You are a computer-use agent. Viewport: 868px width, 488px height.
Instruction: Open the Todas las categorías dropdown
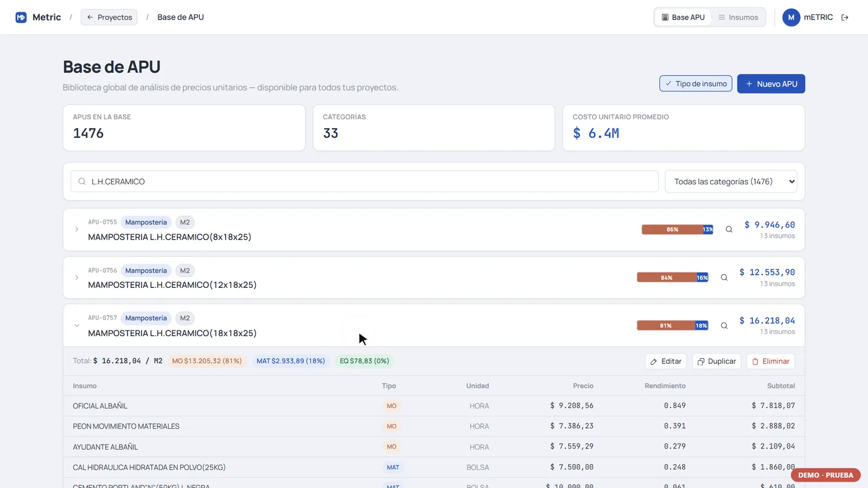click(x=731, y=182)
